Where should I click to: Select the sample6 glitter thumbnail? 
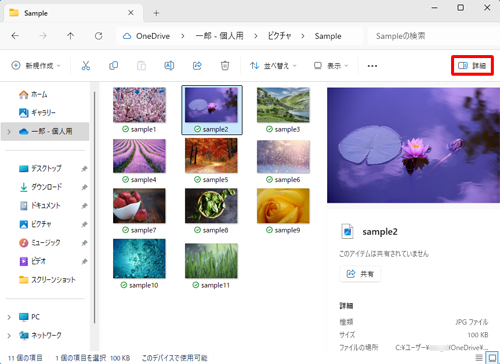click(x=283, y=157)
